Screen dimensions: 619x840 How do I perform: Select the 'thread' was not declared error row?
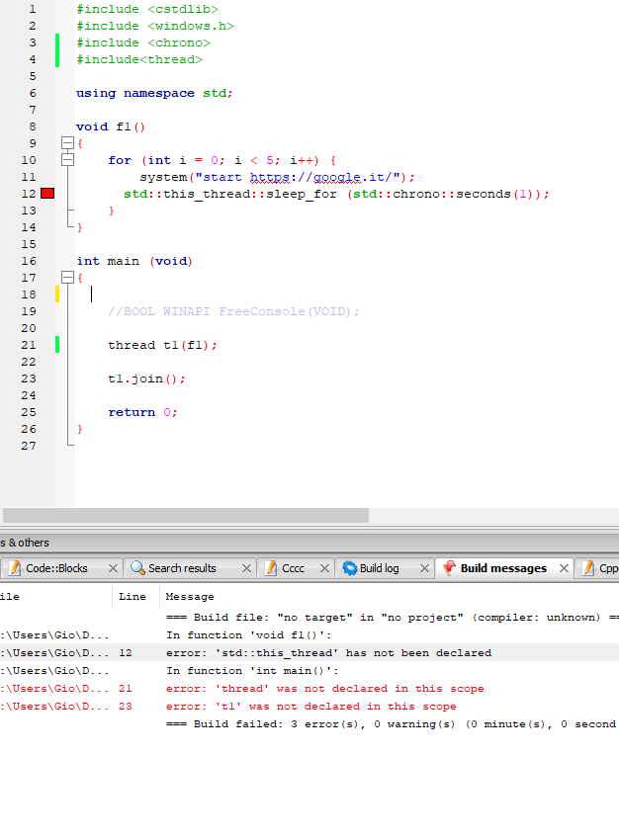[309, 689]
